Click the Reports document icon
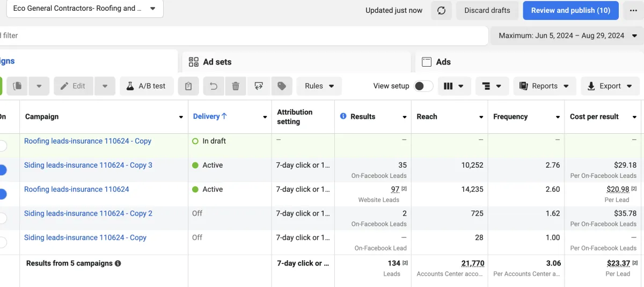 click(x=524, y=86)
